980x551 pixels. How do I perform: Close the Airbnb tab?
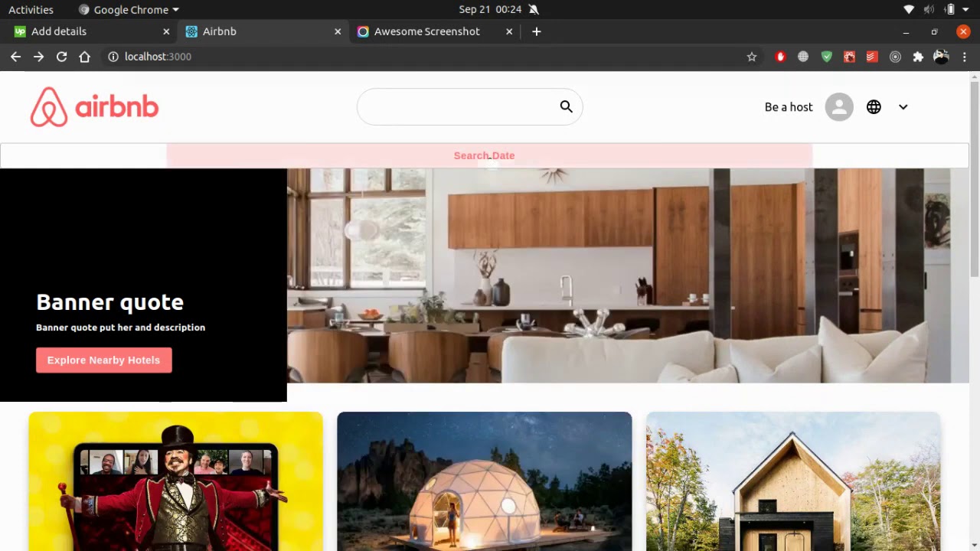click(338, 31)
